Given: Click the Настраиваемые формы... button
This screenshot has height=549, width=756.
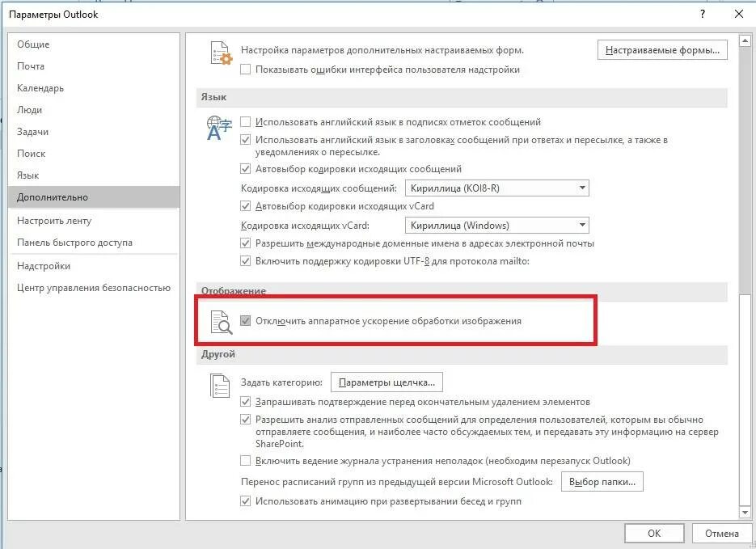Looking at the screenshot, I should tap(662, 50).
